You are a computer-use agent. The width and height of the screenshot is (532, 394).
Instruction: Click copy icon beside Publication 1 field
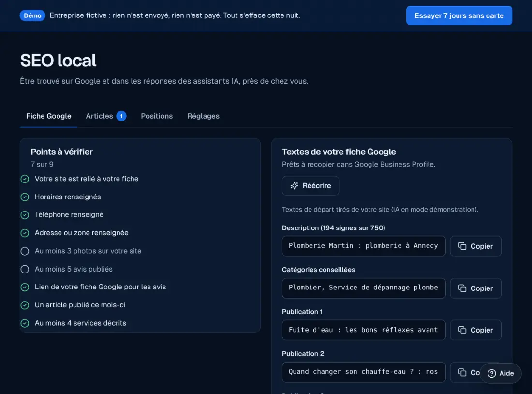coord(462,330)
